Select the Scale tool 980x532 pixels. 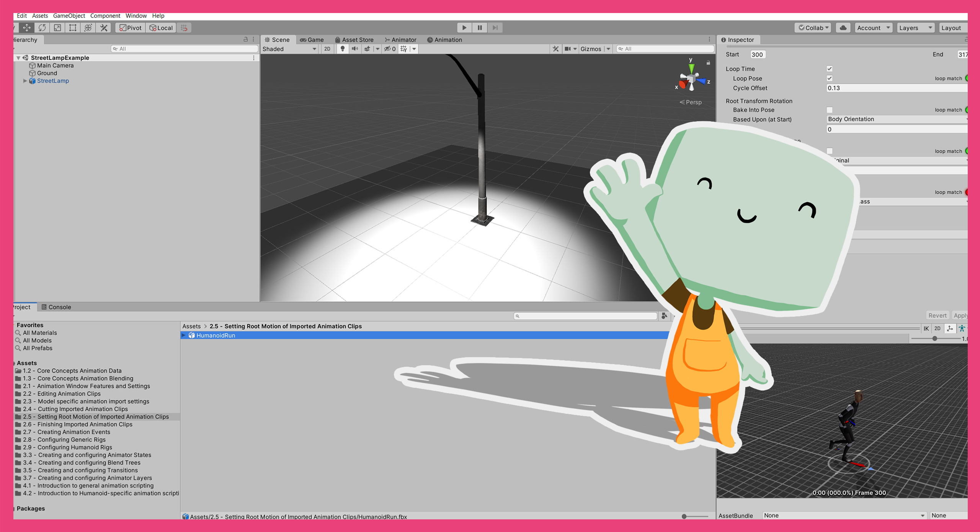pyautogui.click(x=57, y=28)
